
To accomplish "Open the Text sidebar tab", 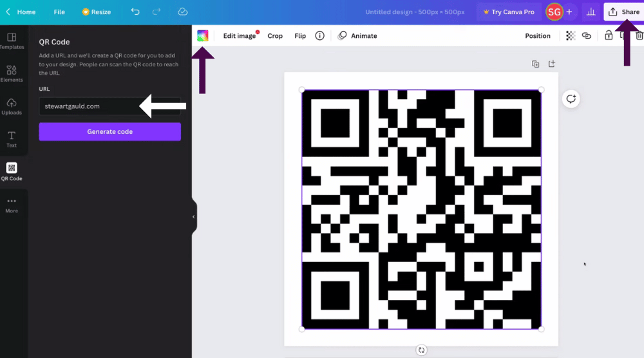I will pos(12,140).
